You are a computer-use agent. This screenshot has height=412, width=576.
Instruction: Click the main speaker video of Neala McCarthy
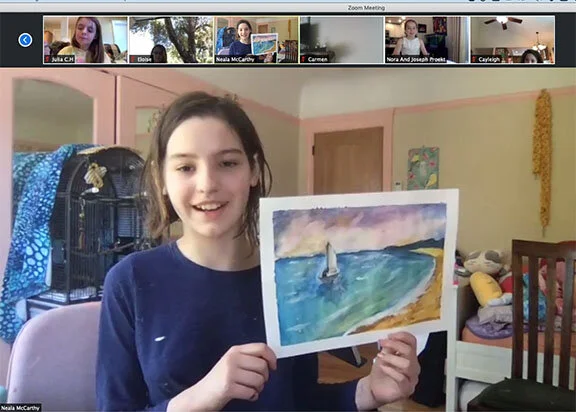tap(288, 239)
